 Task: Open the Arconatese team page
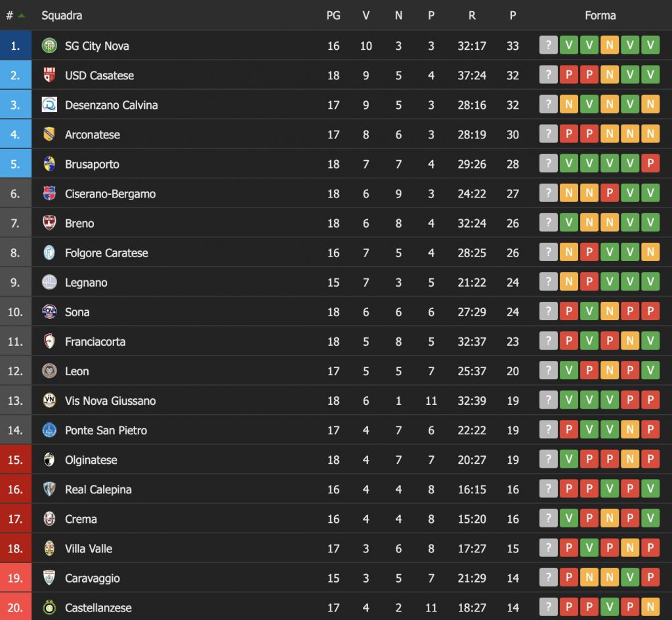92,134
